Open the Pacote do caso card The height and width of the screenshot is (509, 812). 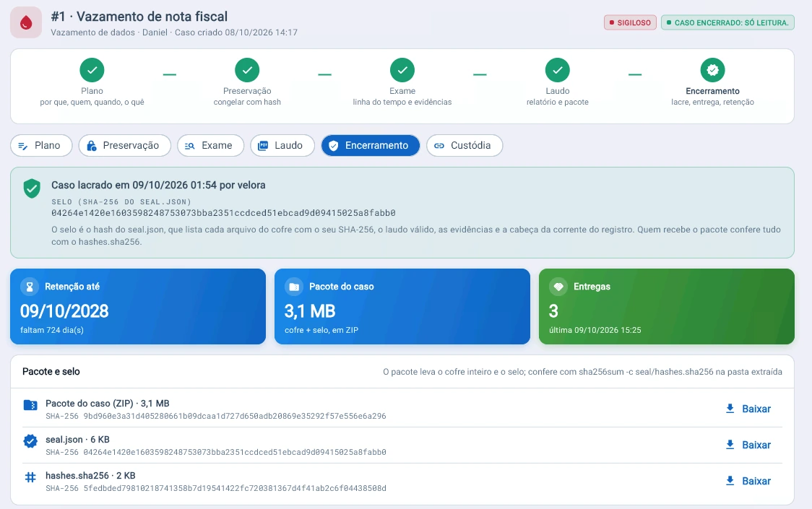coord(402,307)
